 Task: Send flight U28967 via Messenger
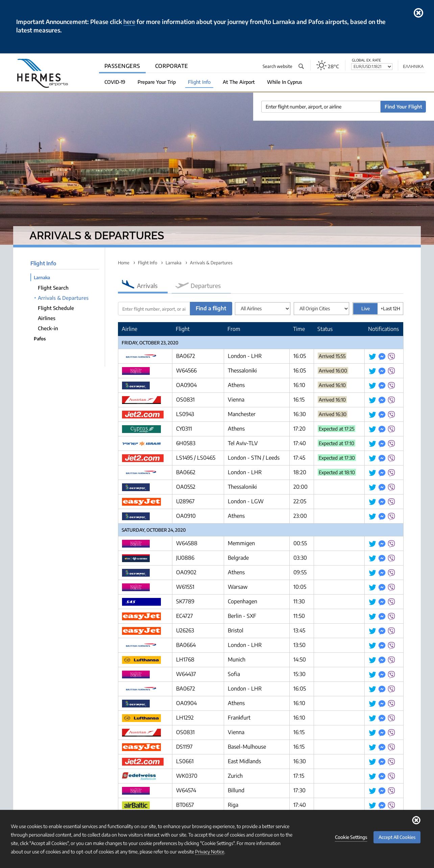[382, 502]
